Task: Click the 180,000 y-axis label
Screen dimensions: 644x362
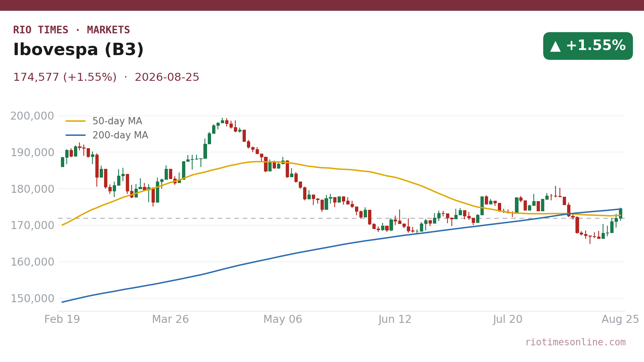Action: (x=32, y=189)
